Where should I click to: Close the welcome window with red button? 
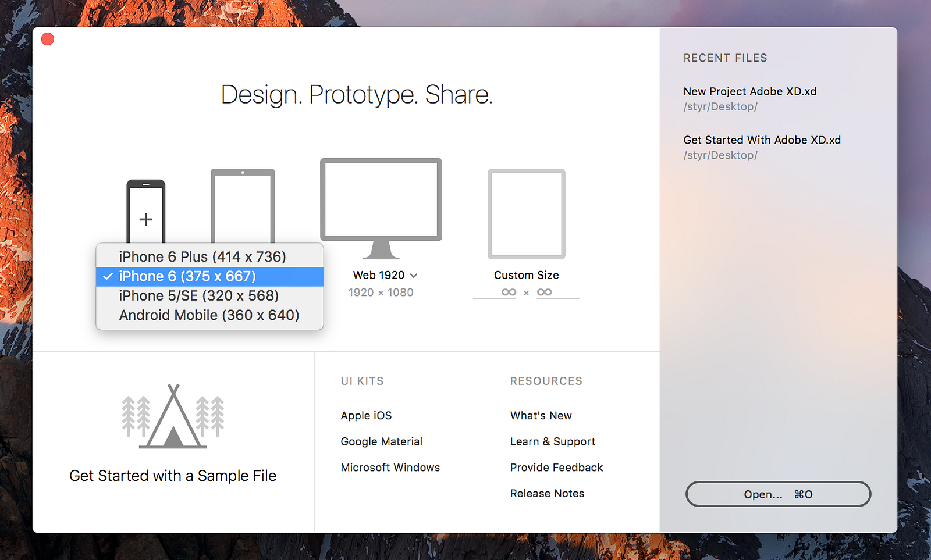pos(48,39)
